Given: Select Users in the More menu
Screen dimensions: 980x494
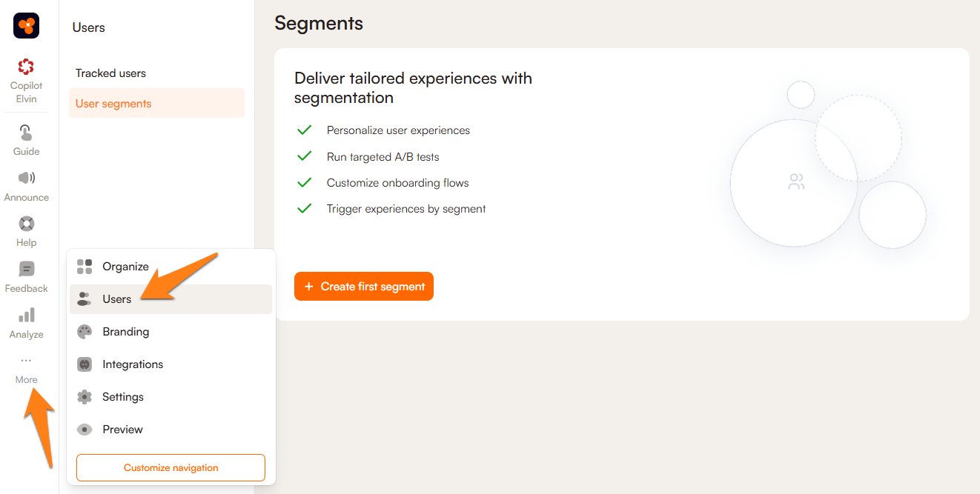Looking at the screenshot, I should pos(117,299).
